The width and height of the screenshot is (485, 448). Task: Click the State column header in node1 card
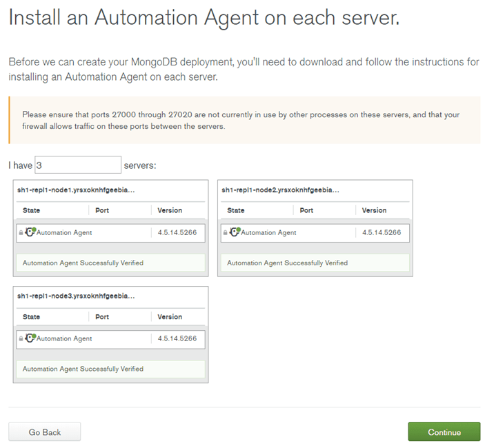point(31,210)
